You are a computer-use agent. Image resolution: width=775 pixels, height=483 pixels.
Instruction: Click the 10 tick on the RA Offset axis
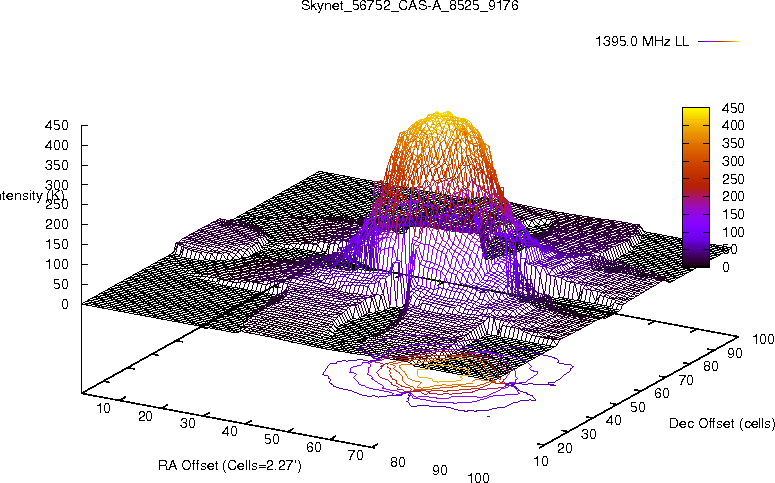103,408
